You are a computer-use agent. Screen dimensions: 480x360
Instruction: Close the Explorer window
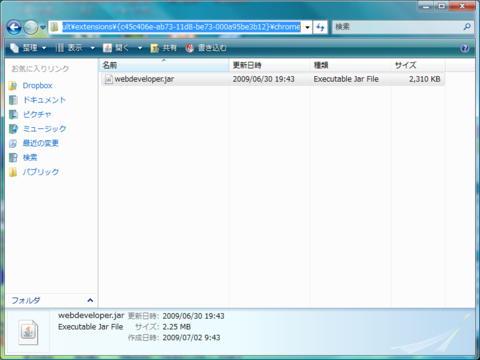pyautogui.click(x=462, y=6)
